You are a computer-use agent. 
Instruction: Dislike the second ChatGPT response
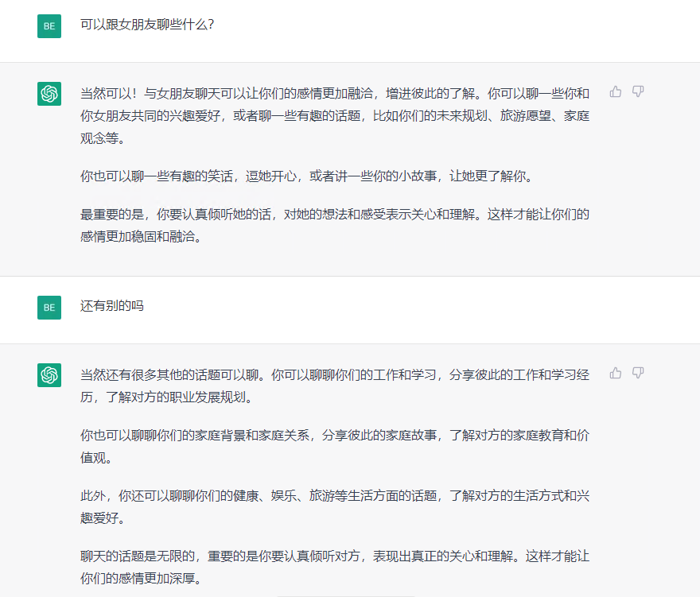click(x=637, y=373)
